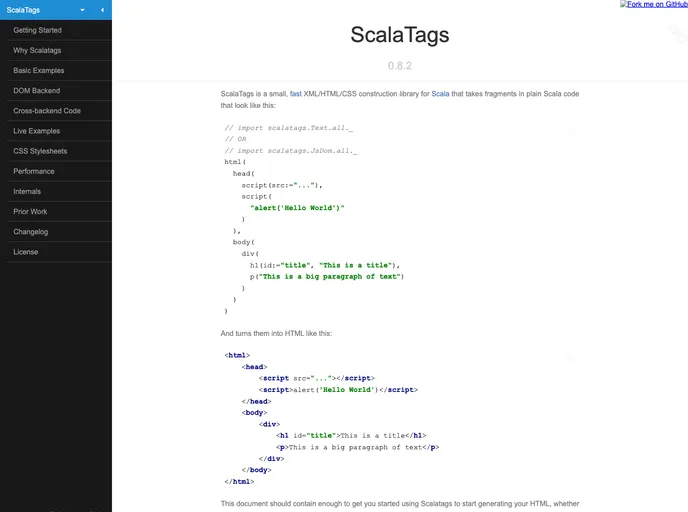This screenshot has height=512, width=688.
Task: Select DOM Backend sidebar entry
Action: (59, 91)
